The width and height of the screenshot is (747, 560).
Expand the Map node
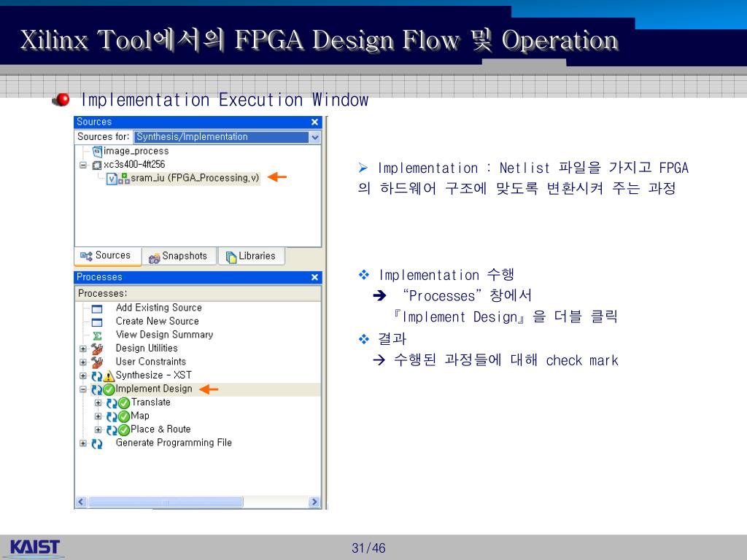tap(98, 416)
